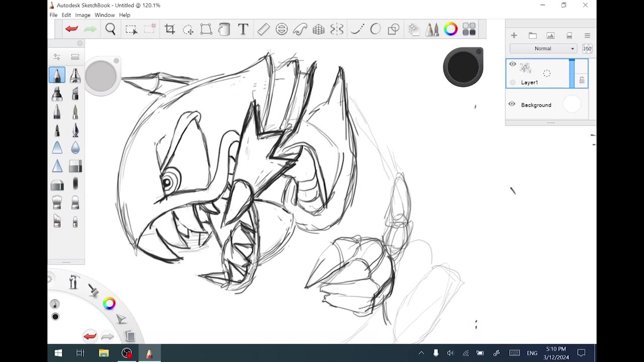The width and height of the screenshot is (644, 362).
Task: Open the Draw Style shapes tool
Action: point(394,29)
